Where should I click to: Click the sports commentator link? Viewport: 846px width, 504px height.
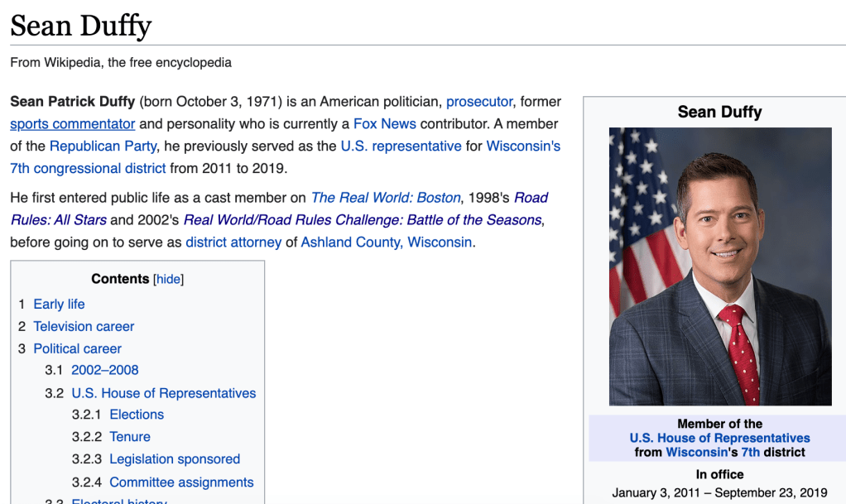coord(72,124)
